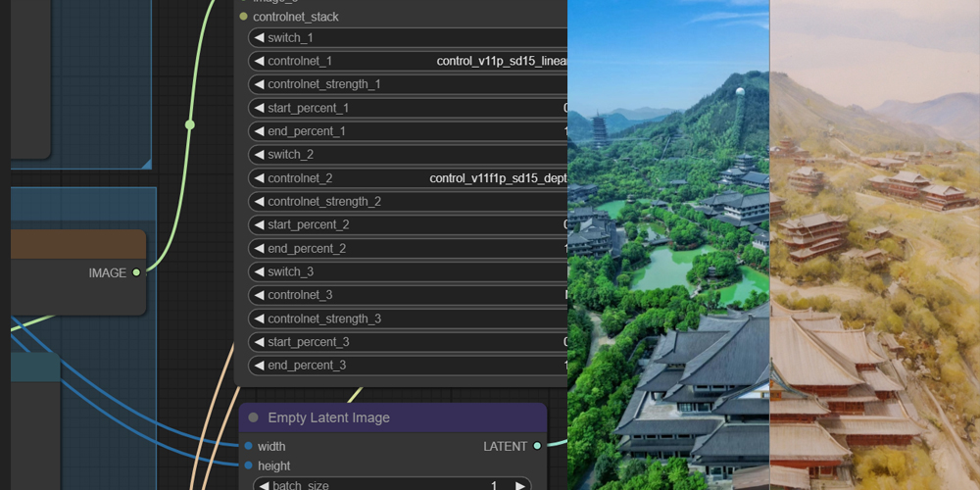Image resolution: width=980 pixels, height=490 pixels.
Task: Decrease start_percent_1 with left arrow
Action: point(259,108)
